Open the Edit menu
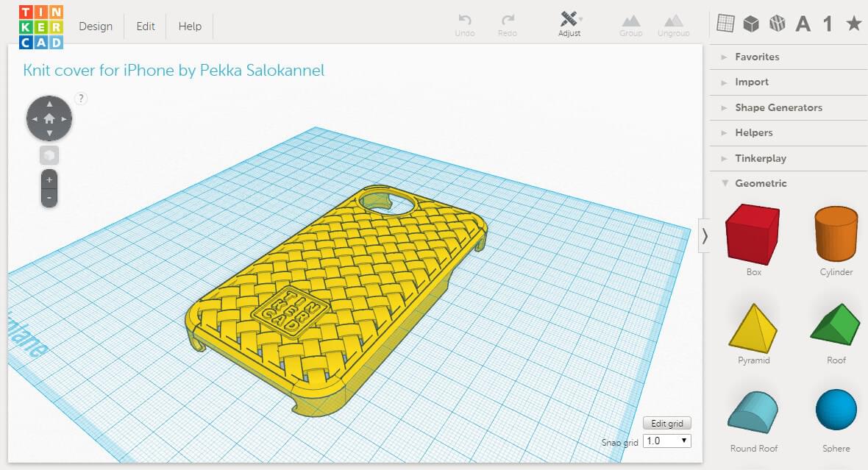This screenshot has width=868, height=470. 146,26
